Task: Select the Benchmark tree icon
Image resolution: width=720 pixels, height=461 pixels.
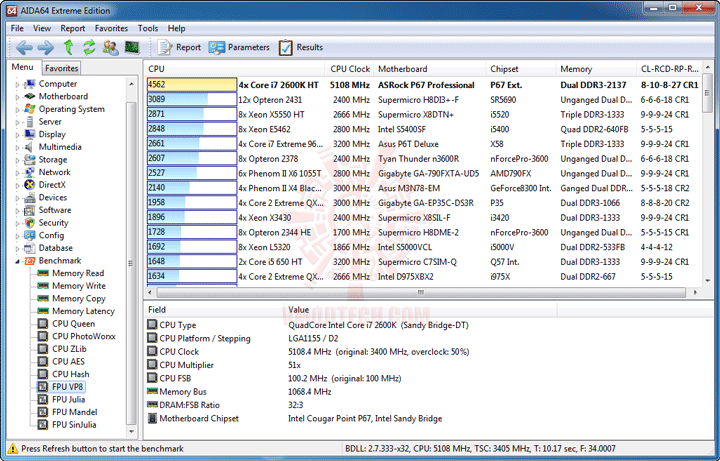Action: click(x=30, y=261)
